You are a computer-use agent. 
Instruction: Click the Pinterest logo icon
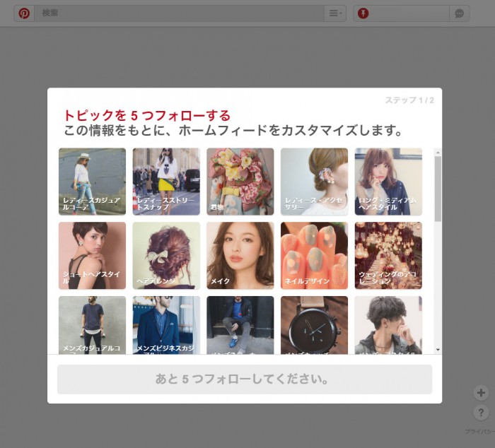tap(24, 13)
